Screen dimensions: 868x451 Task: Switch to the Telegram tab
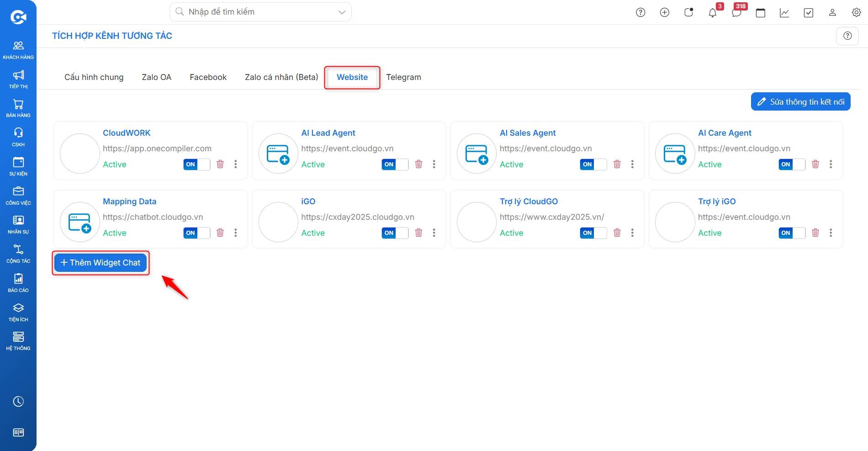coord(404,77)
